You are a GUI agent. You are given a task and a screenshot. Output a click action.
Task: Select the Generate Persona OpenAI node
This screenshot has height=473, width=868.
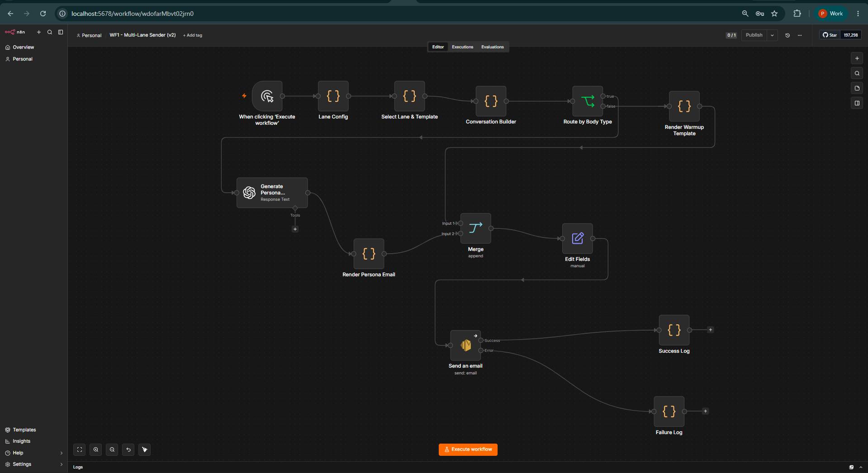click(x=272, y=193)
